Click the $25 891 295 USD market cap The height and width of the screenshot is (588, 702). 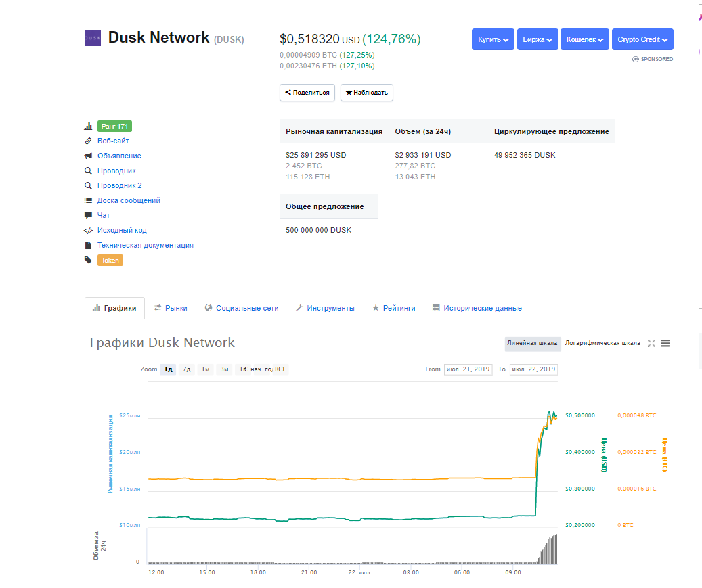(316, 155)
